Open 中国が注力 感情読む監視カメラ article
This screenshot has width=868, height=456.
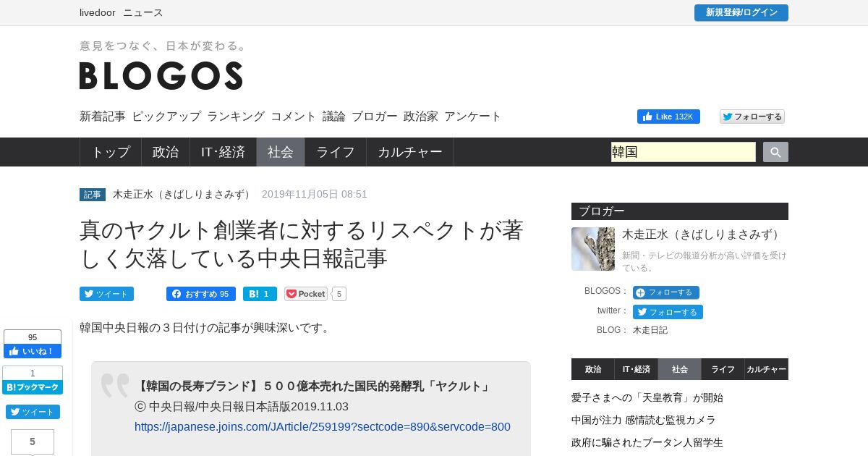pos(644,420)
